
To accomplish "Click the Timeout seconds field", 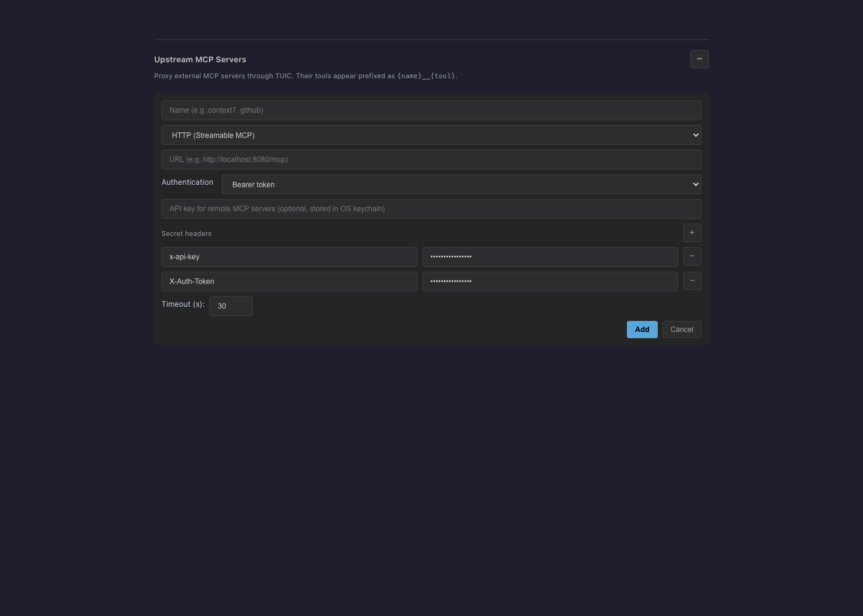I will 231,306.
